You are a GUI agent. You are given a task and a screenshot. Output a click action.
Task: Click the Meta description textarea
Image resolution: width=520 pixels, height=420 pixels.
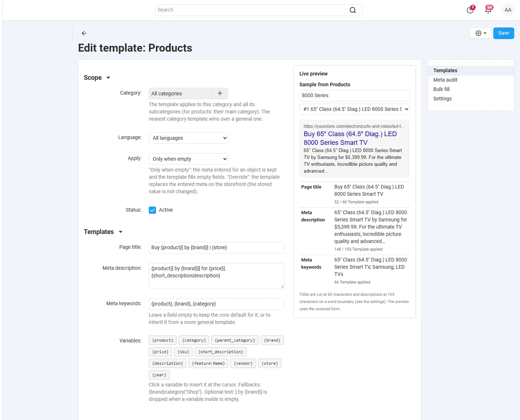(x=217, y=276)
